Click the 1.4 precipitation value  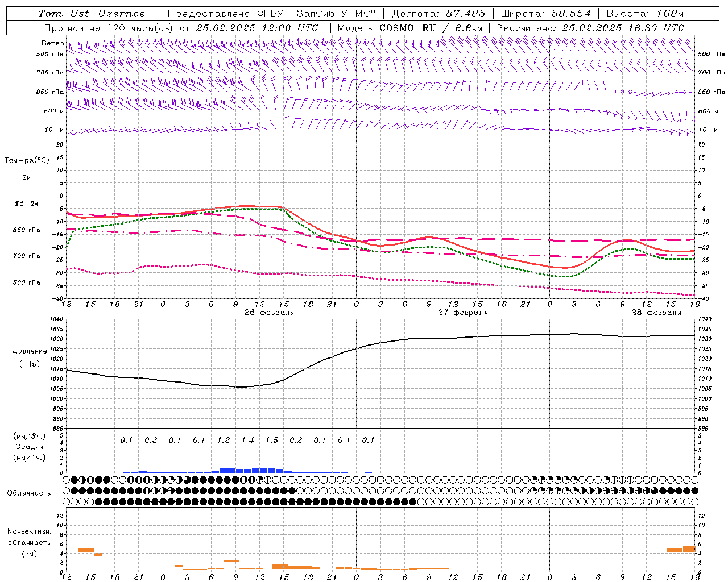tap(247, 440)
